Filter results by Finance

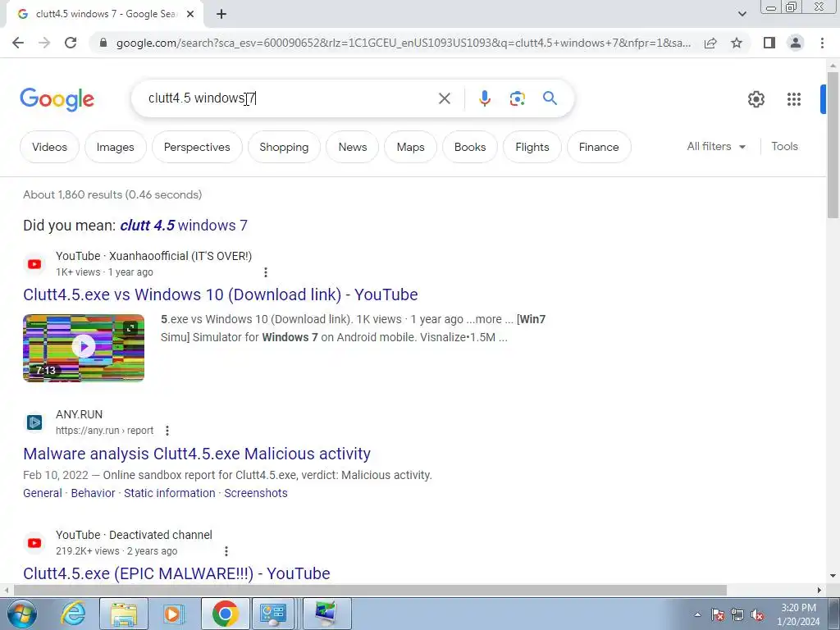point(599,147)
